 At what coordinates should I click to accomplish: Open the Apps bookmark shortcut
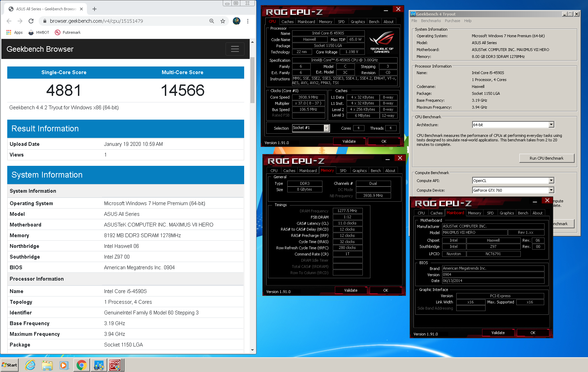[x=14, y=32]
